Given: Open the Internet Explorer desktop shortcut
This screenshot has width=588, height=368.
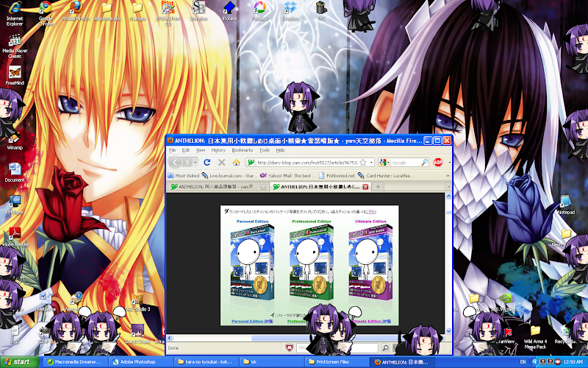Looking at the screenshot, I should pos(14,12).
